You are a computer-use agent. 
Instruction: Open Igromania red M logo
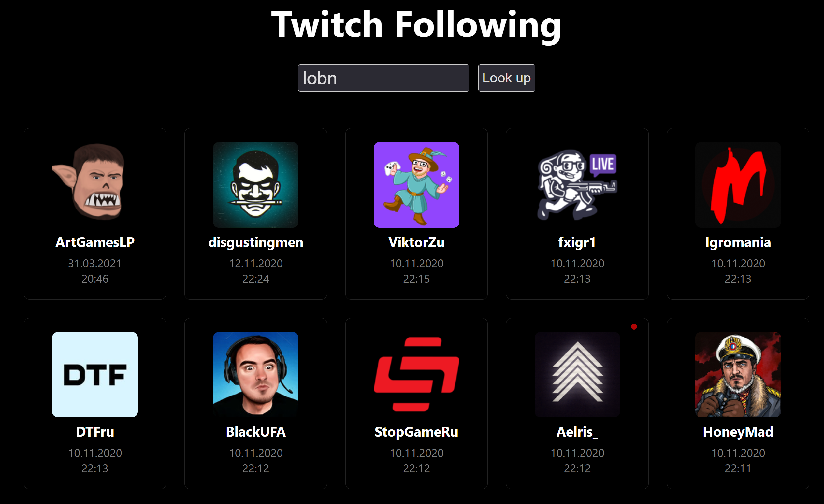point(738,185)
